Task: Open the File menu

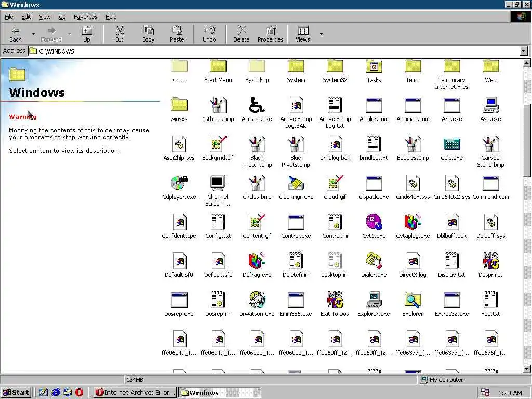Action: coord(9,17)
